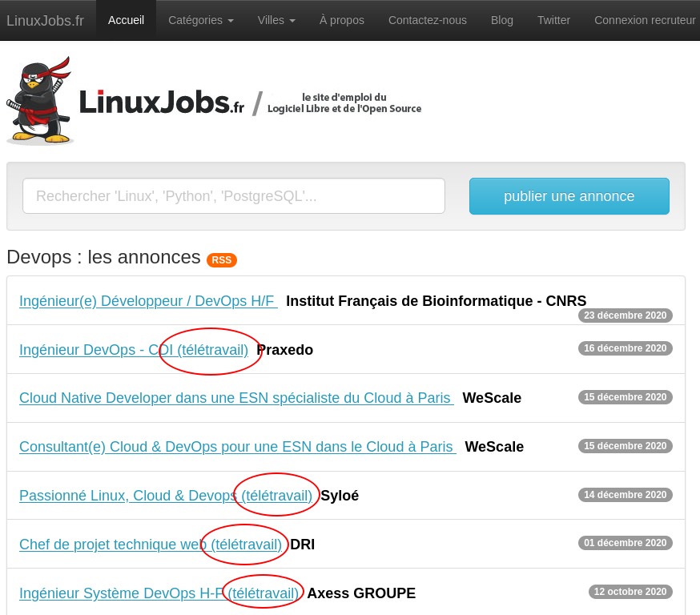
Task: Go to Contactez-nous in navbar
Action: (x=427, y=20)
